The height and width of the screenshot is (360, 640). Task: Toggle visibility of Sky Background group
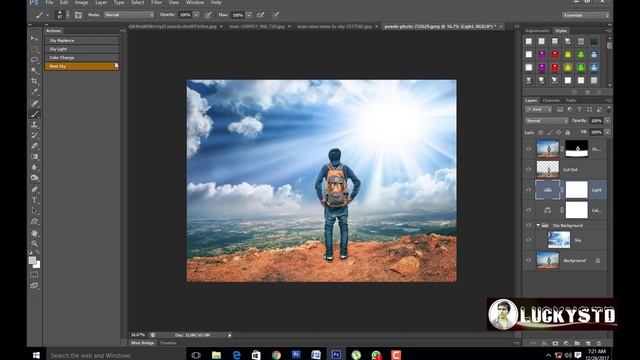point(529,225)
